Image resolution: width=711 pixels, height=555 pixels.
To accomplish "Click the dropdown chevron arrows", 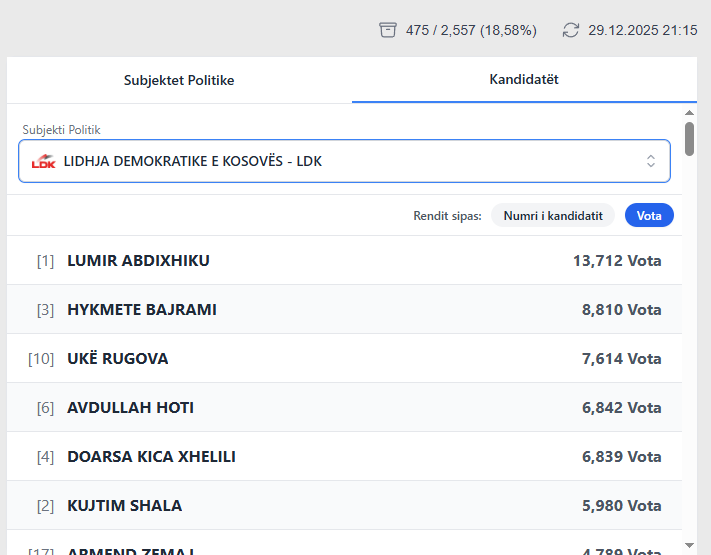I will point(651,161).
